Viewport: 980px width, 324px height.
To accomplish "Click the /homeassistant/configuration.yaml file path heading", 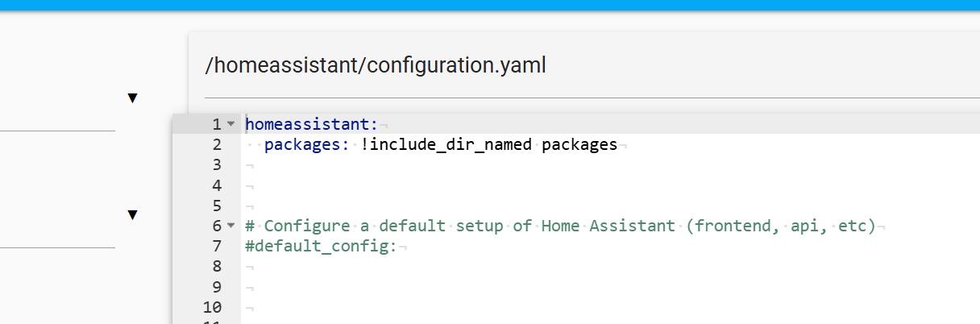I will [x=376, y=65].
